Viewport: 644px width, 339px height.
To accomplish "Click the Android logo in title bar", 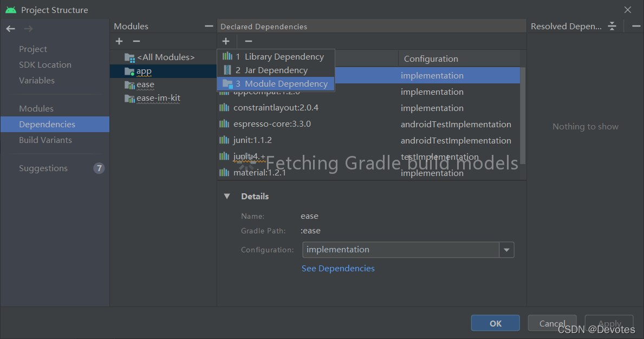I will tap(11, 10).
